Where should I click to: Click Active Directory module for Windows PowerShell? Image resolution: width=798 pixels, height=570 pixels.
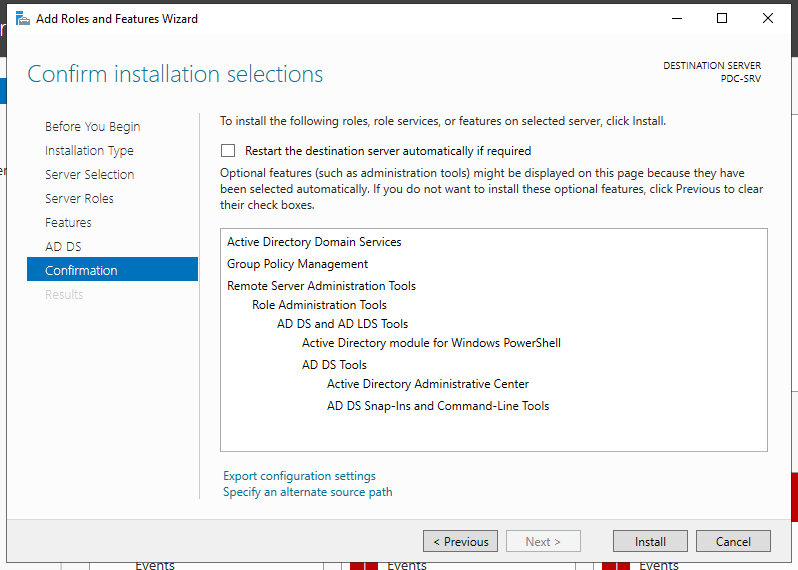tap(431, 343)
